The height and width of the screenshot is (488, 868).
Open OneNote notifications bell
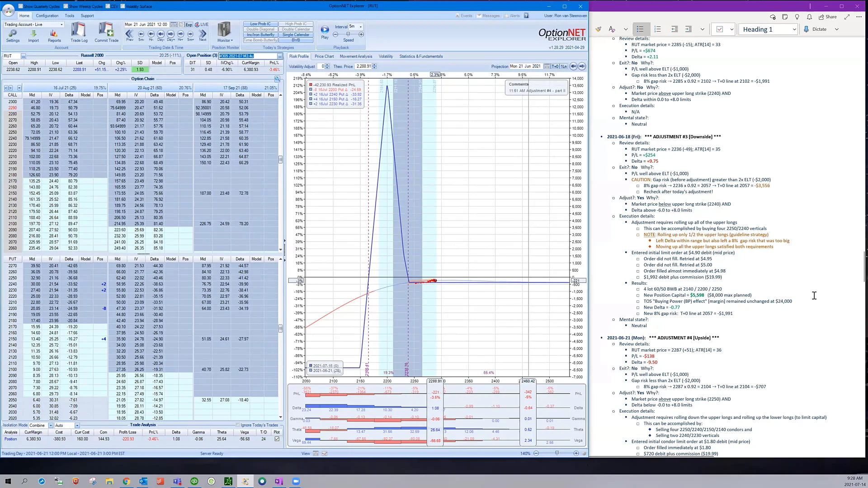point(809,17)
